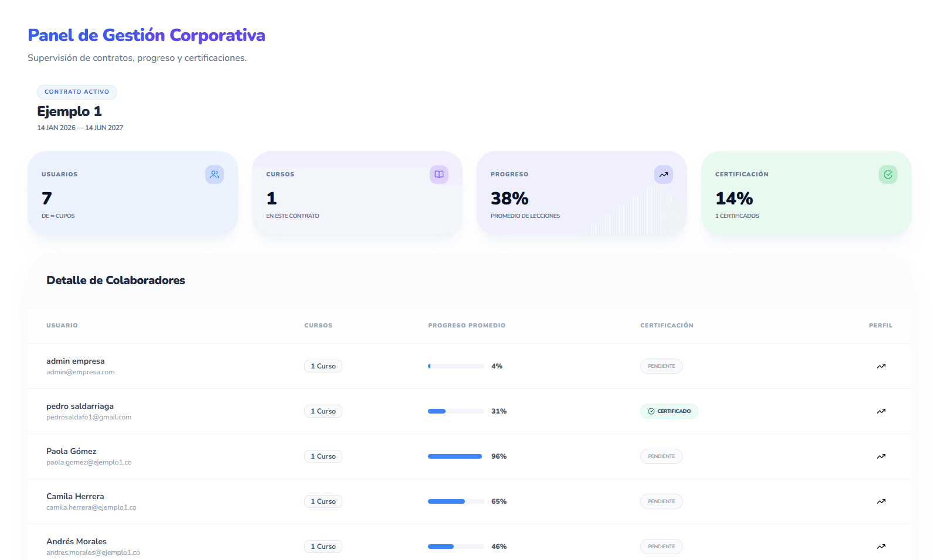Open admin empresa's profile arrow icon
Image resolution: width=938 pixels, height=560 pixels.
tap(881, 366)
